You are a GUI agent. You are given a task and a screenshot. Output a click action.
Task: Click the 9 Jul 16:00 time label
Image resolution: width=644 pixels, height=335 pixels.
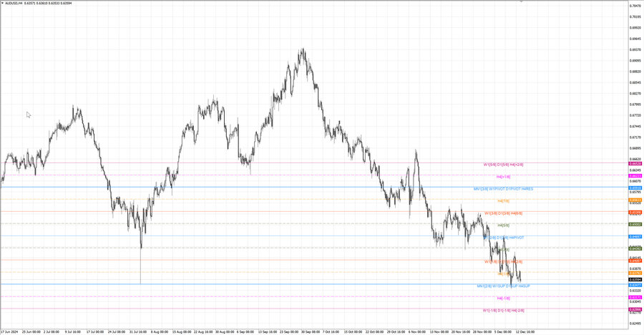pyautogui.click(x=73, y=331)
